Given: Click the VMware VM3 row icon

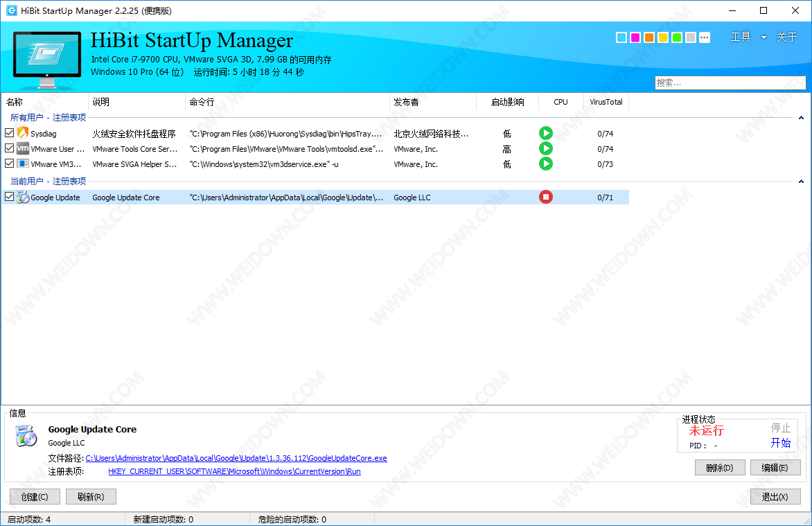Looking at the screenshot, I should 23,164.
